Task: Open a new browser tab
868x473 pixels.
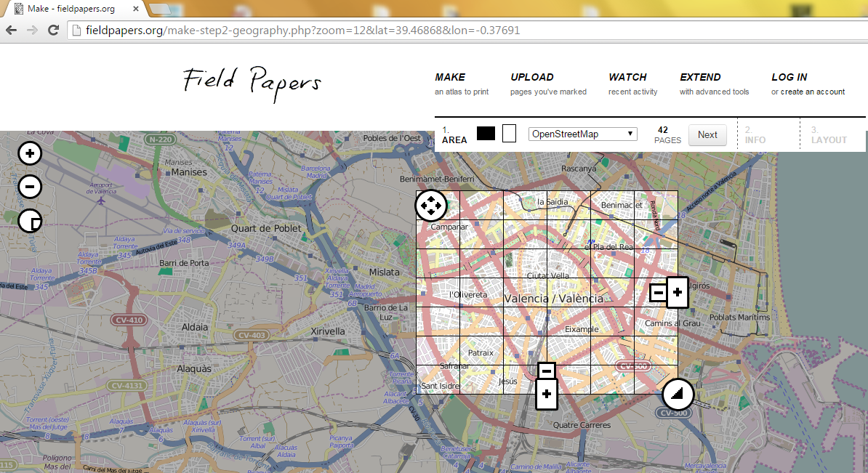Action: coord(159,8)
